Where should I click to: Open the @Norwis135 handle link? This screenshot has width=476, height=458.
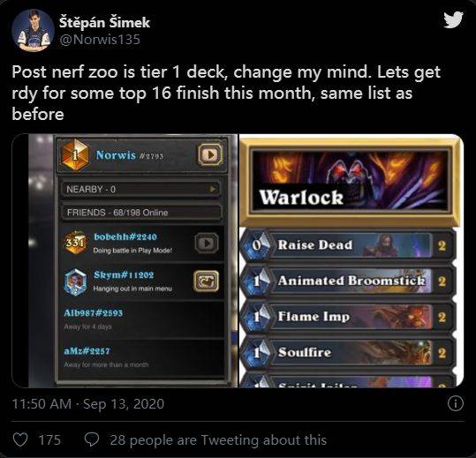(x=100, y=40)
